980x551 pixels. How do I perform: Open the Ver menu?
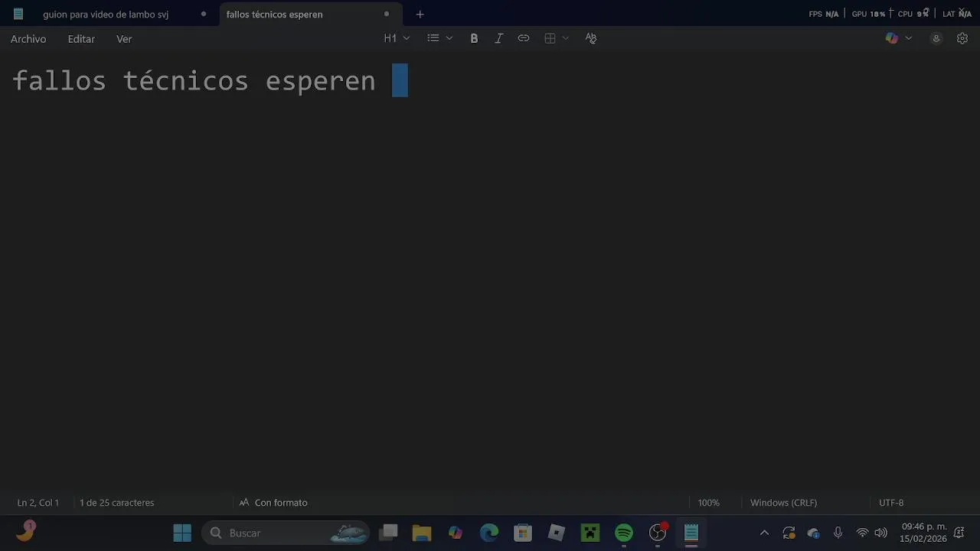pyautogui.click(x=124, y=39)
